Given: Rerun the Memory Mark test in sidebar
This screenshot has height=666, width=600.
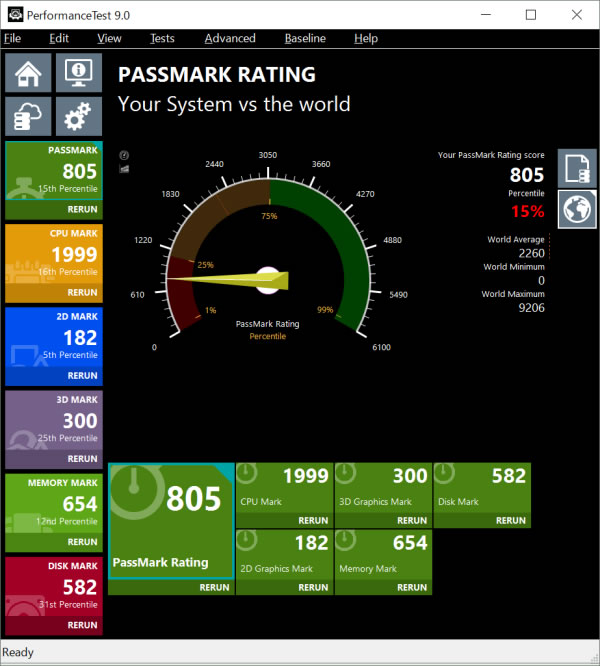Looking at the screenshot, I should 54,542.
